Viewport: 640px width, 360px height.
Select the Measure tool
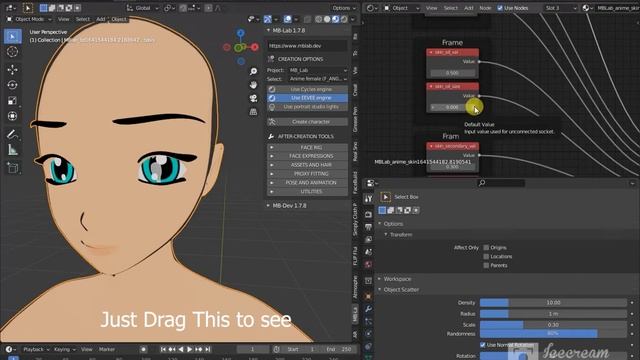click(x=12, y=150)
